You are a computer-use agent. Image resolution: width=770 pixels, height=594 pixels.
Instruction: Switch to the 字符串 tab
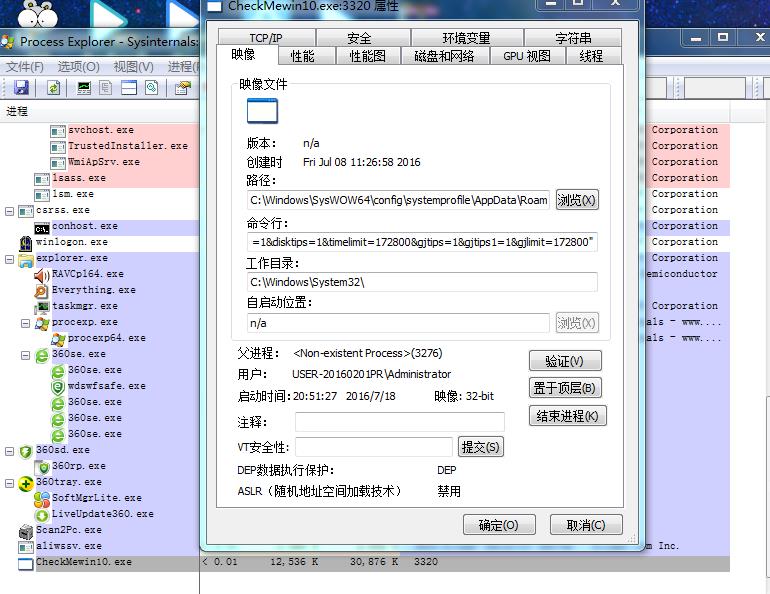coord(573,38)
